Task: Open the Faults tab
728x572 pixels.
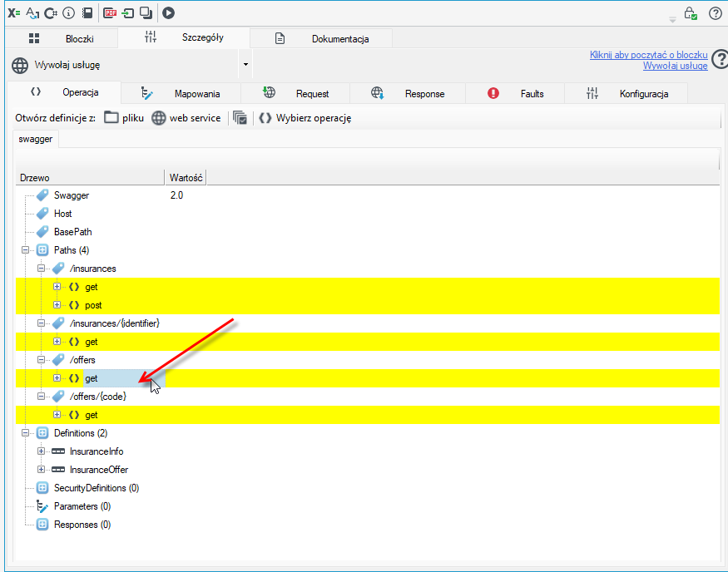Action: point(515,94)
